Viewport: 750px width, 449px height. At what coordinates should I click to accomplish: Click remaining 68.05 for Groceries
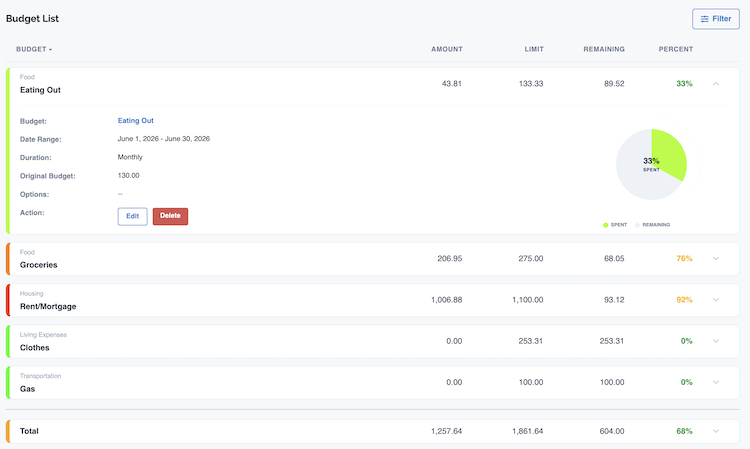614,259
